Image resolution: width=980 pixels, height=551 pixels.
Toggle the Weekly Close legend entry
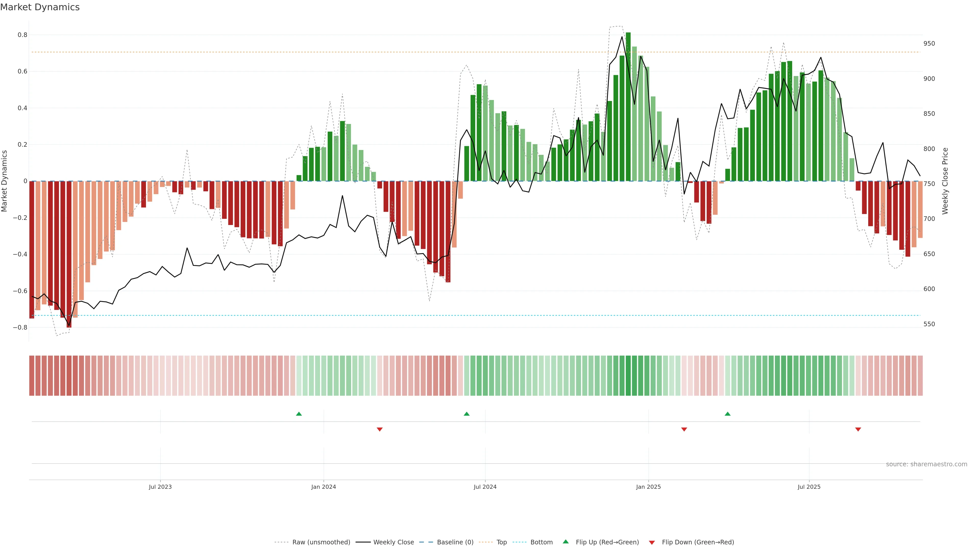tap(393, 542)
